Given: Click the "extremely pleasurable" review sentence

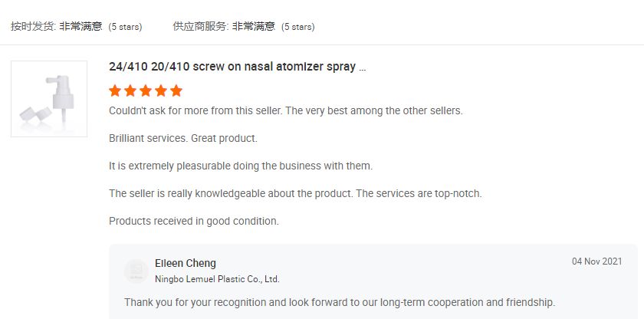Looking at the screenshot, I should click(x=241, y=166).
